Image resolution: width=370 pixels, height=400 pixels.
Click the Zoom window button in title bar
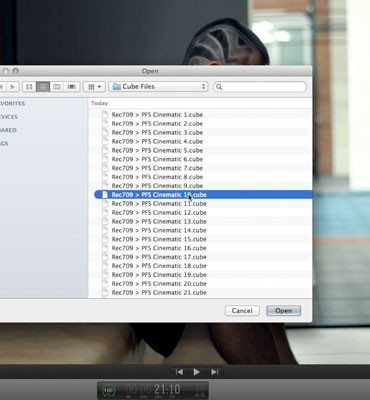15,71
